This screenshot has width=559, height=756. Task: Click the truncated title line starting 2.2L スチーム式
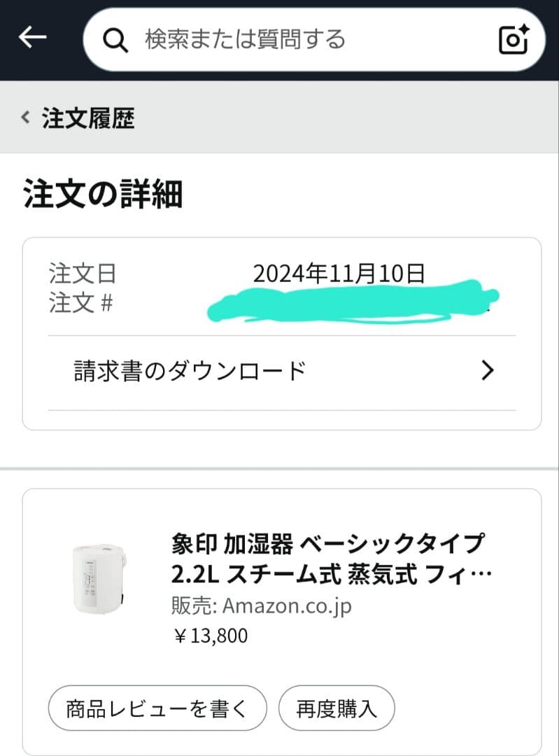click(330, 575)
